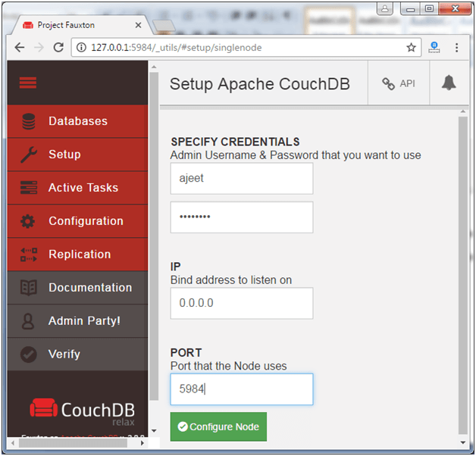Image resolution: width=476 pixels, height=456 pixels.
Task: Click main panel scrollbar up arrow
Action: (x=463, y=111)
